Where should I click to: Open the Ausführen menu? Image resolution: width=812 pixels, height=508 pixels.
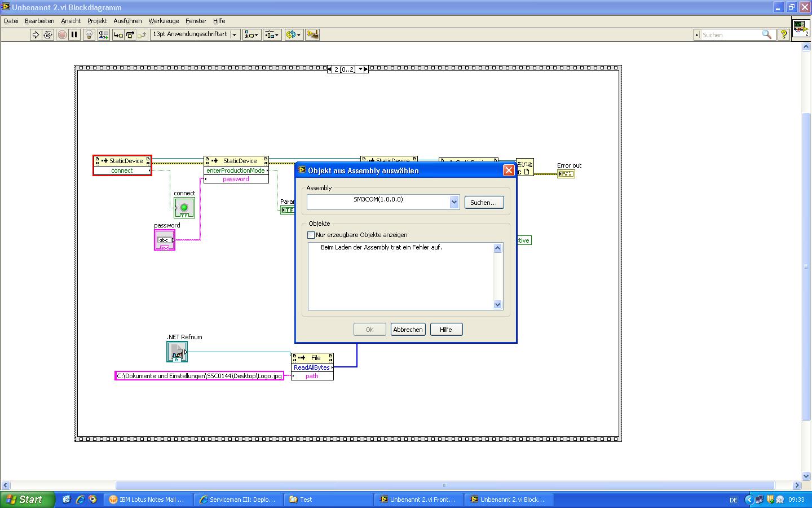[x=128, y=21]
